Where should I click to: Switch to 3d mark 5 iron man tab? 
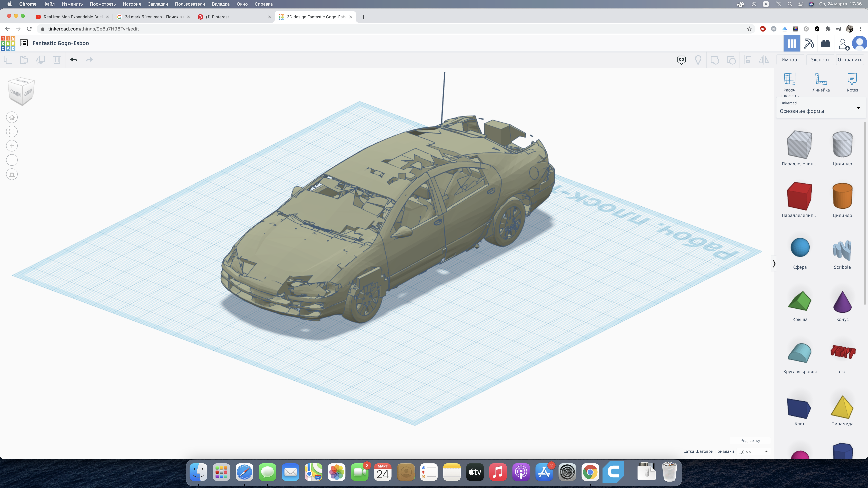pos(153,17)
